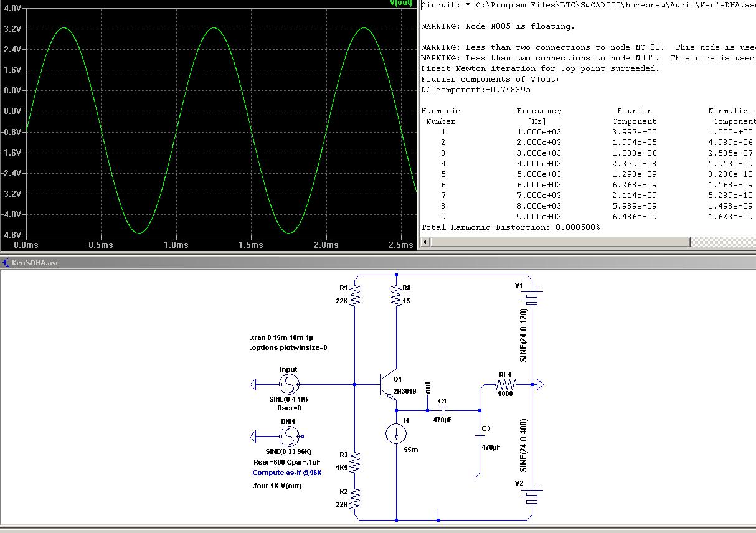Click the 1000 value under RL1

tap(505, 394)
